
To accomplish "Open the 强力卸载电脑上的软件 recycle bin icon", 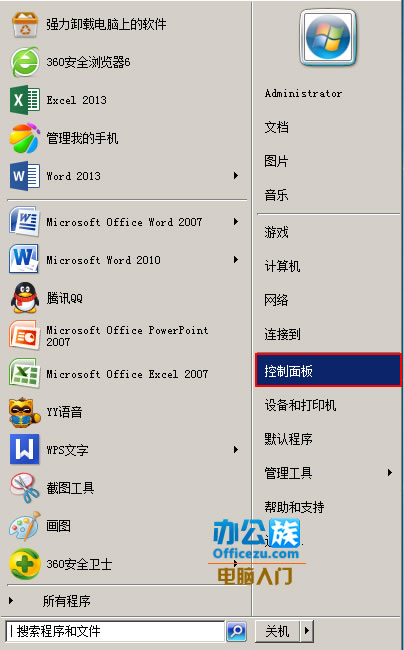I will tap(25, 24).
